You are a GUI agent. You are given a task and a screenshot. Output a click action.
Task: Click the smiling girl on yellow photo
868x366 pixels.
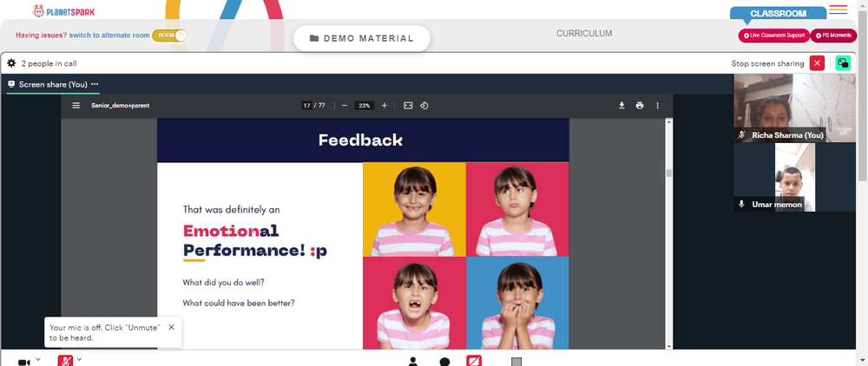[414, 210]
